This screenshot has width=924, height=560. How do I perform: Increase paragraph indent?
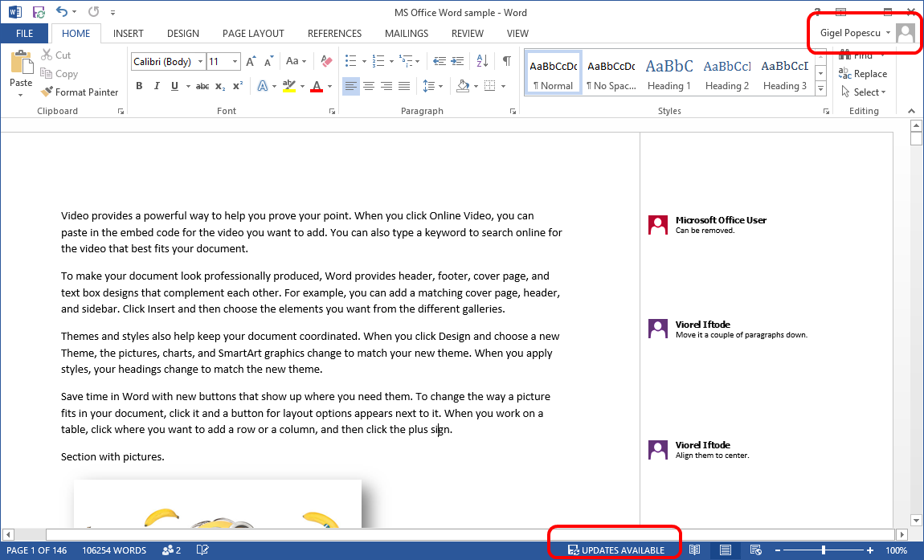[457, 61]
